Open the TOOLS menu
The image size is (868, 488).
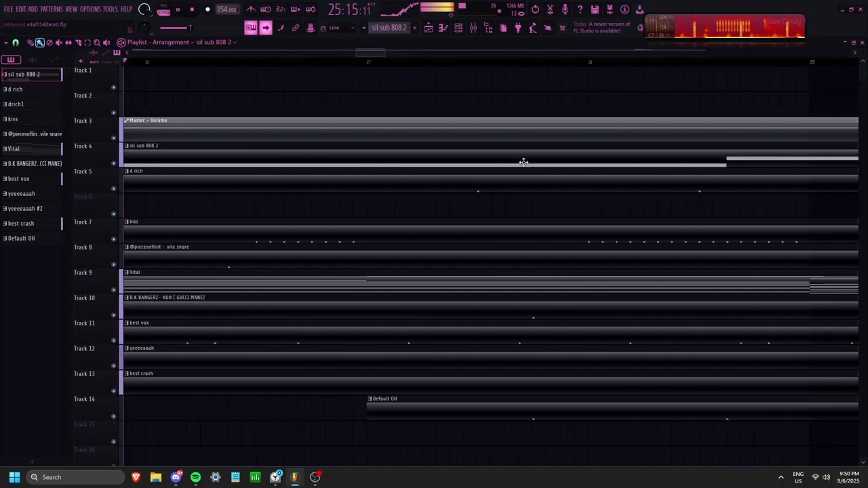(110, 9)
